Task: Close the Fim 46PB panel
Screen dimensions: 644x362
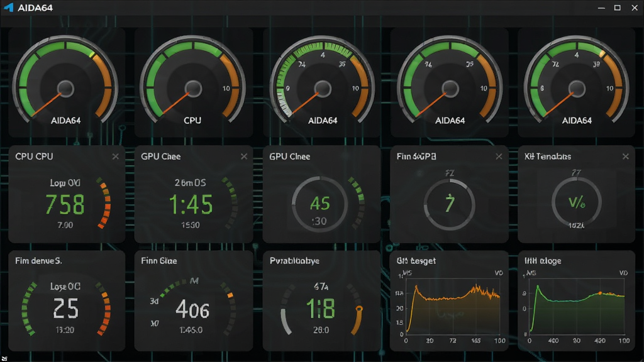Action: [x=499, y=156]
